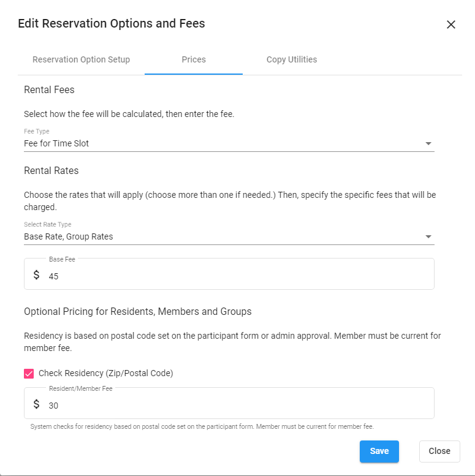Uncheck the Check Residency checkbox

tap(29, 373)
